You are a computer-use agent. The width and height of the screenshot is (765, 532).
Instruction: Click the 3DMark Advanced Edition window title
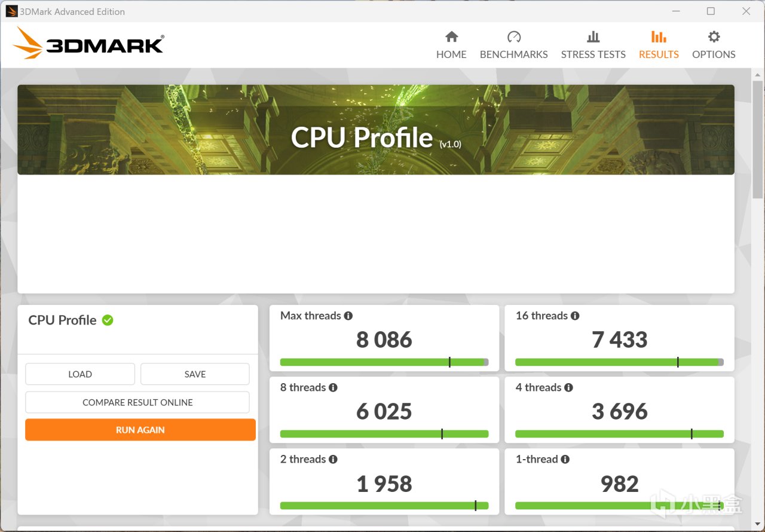(x=72, y=11)
